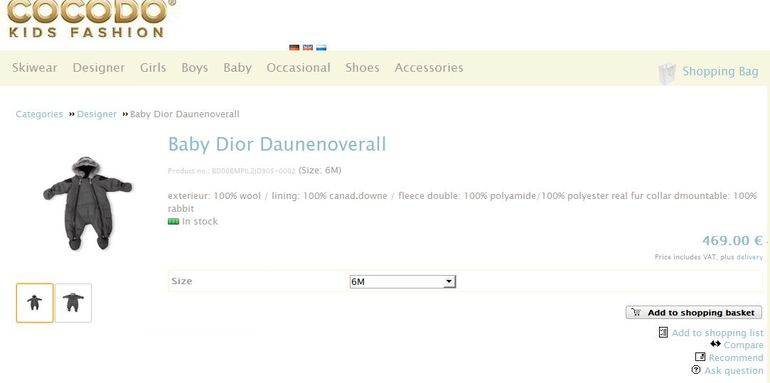Click the in-stock indicator icon
Screen dimensions: 770x383
pos(173,221)
